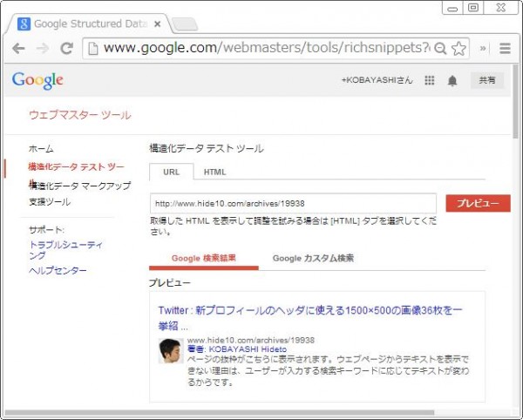Select the Google Structured Data tab
Image resolution: width=523 pixels, height=420 pixels.
pyautogui.click(x=90, y=24)
